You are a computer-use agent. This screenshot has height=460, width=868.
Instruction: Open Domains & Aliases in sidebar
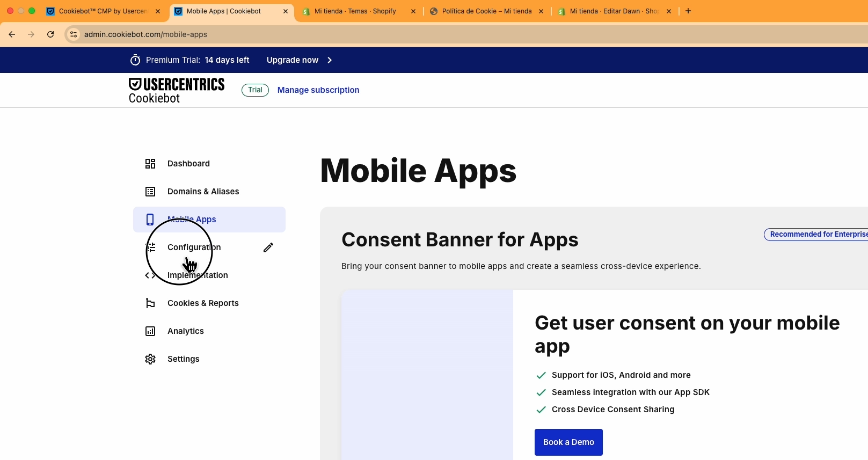tap(209, 192)
